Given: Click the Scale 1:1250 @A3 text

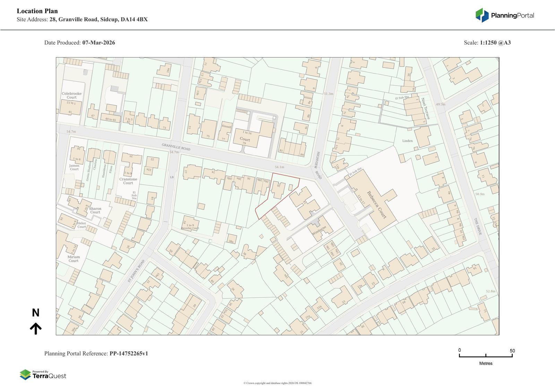Looking at the screenshot, I should 487,43.
